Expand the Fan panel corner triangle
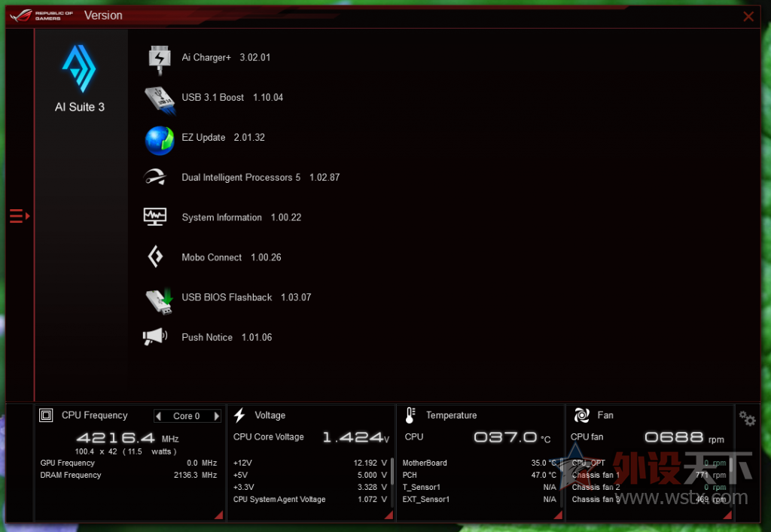771x532 pixels. click(x=727, y=515)
